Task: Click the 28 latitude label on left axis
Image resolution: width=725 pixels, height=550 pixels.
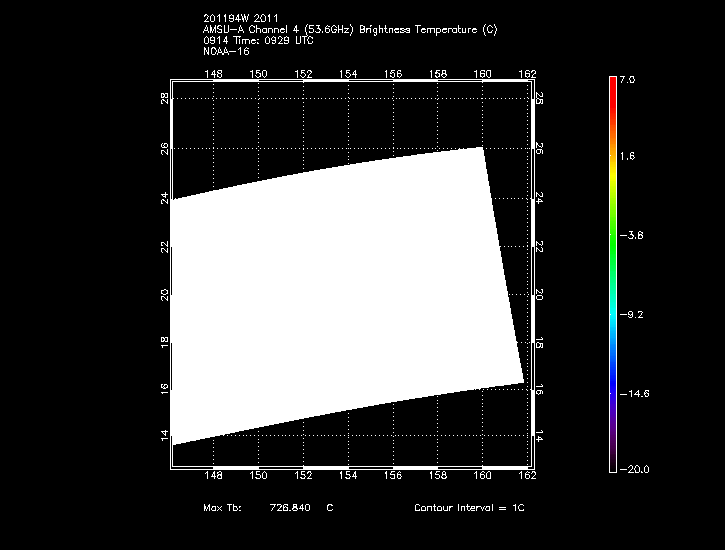Action: pos(164,98)
